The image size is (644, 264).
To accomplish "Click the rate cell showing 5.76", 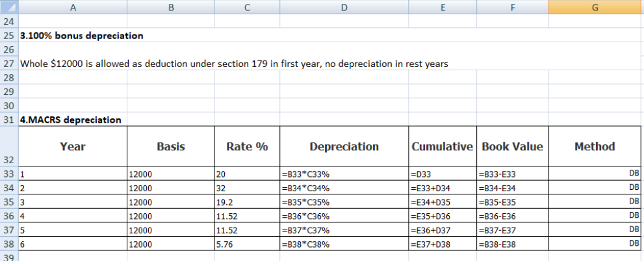I will (247, 244).
